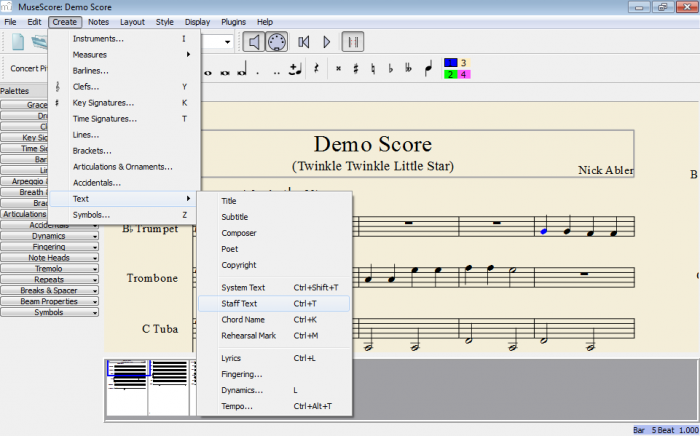
Task: Toggle sound playback speaker icon
Action: pyautogui.click(x=254, y=42)
